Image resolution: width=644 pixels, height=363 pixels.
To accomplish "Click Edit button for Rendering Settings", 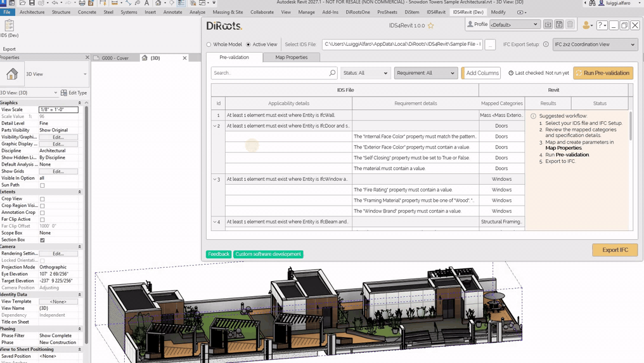I will [x=58, y=254].
